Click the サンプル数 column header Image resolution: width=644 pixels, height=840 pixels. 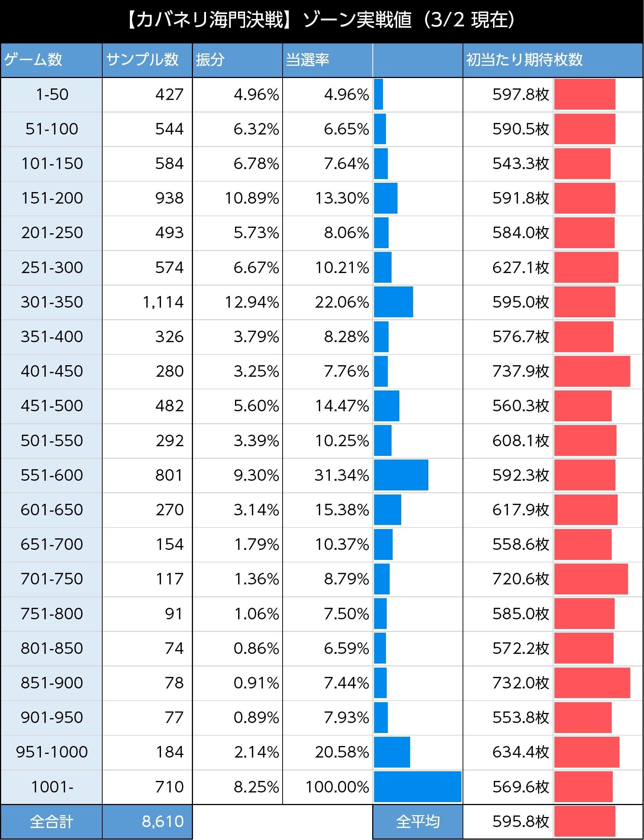point(142,60)
